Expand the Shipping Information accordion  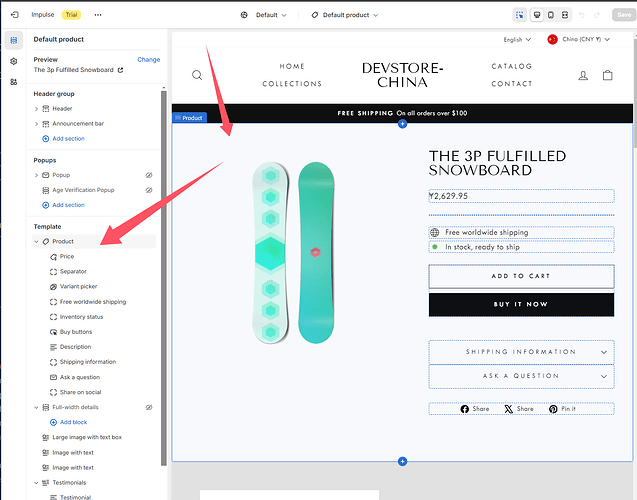[521, 352]
